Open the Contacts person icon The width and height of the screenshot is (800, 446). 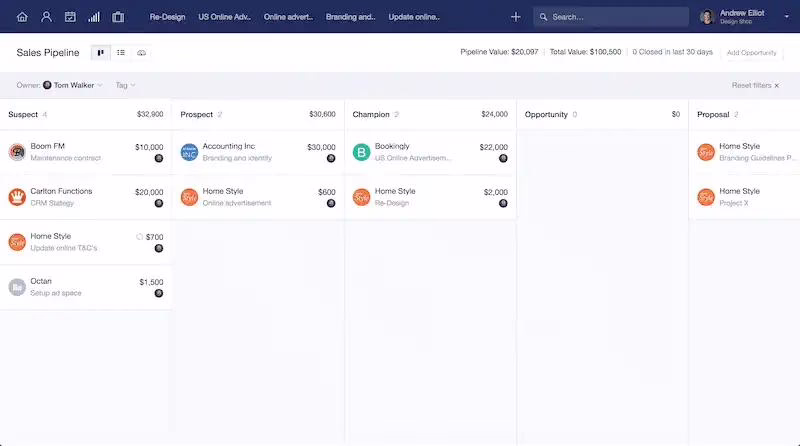click(46, 17)
